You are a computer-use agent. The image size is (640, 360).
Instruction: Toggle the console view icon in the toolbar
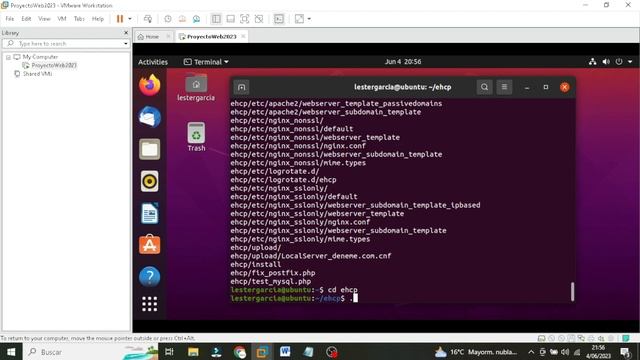tap(279, 19)
